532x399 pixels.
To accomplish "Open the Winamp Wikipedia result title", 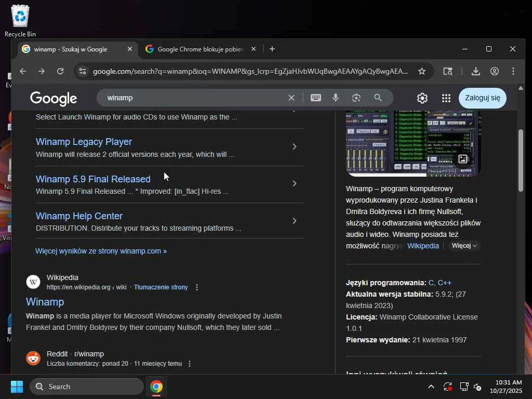I will [x=45, y=302].
